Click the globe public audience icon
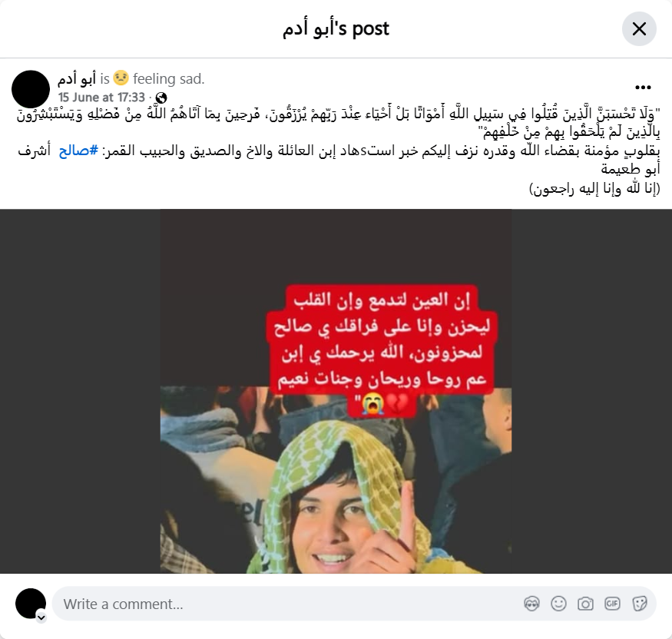 (x=161, y=98)
